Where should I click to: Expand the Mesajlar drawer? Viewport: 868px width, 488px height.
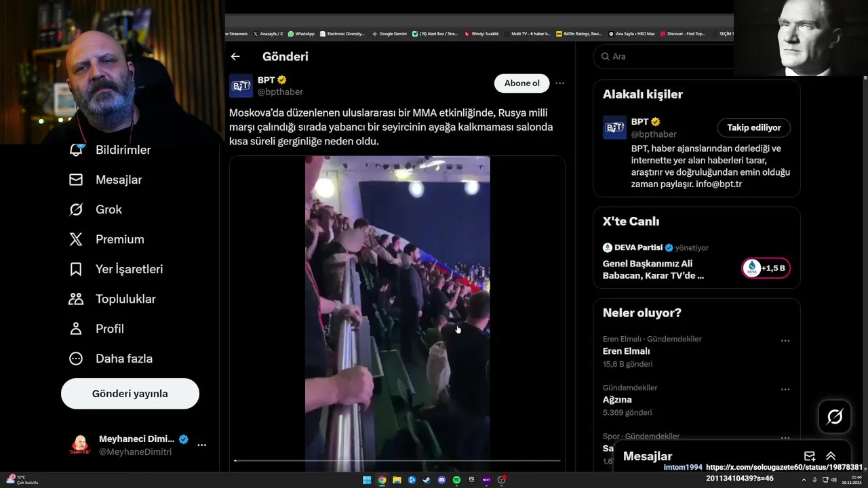831,456
